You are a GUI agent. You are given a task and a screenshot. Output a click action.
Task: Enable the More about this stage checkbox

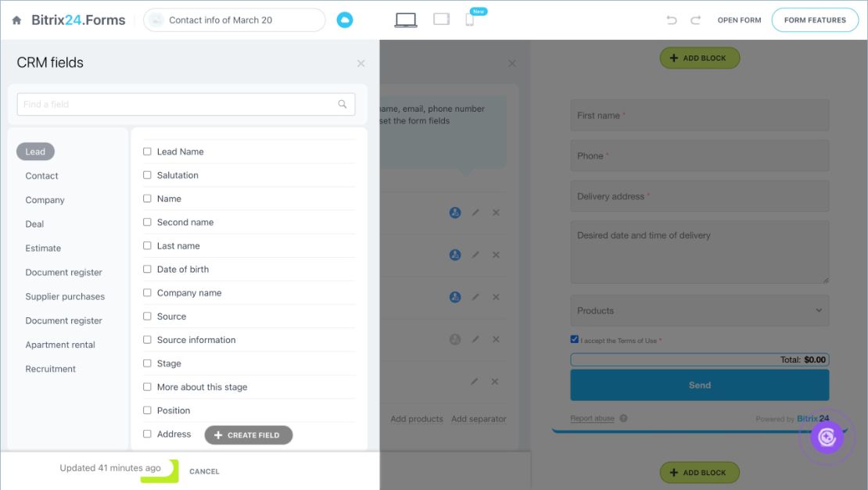coord(147,387)
